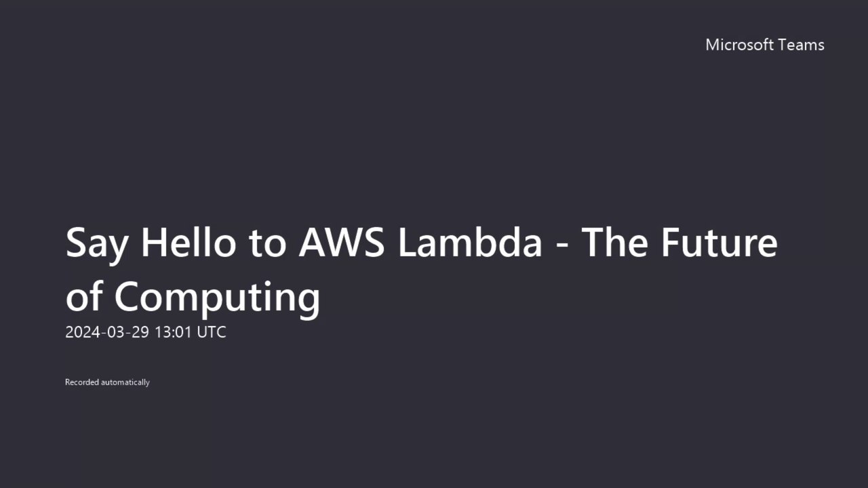Select the word "automatically" in the footer note
The height and width of the screenshot is (488, 868).
(125, 382)
